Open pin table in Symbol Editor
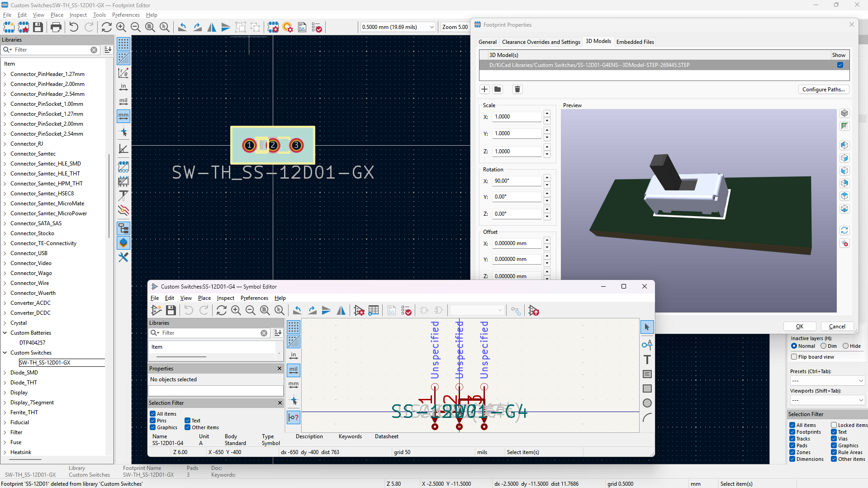Screen dimensions: 868x488 374,310
